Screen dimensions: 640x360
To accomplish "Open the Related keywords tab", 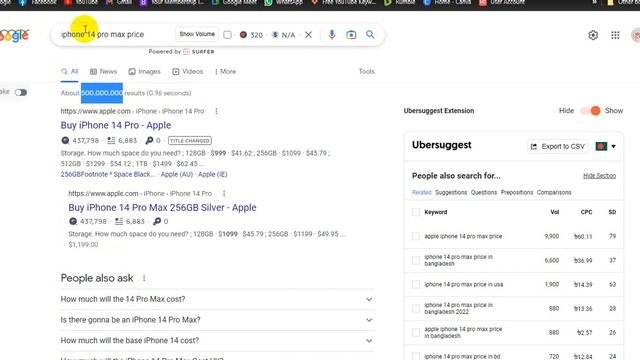I will (x=421, y=192).
